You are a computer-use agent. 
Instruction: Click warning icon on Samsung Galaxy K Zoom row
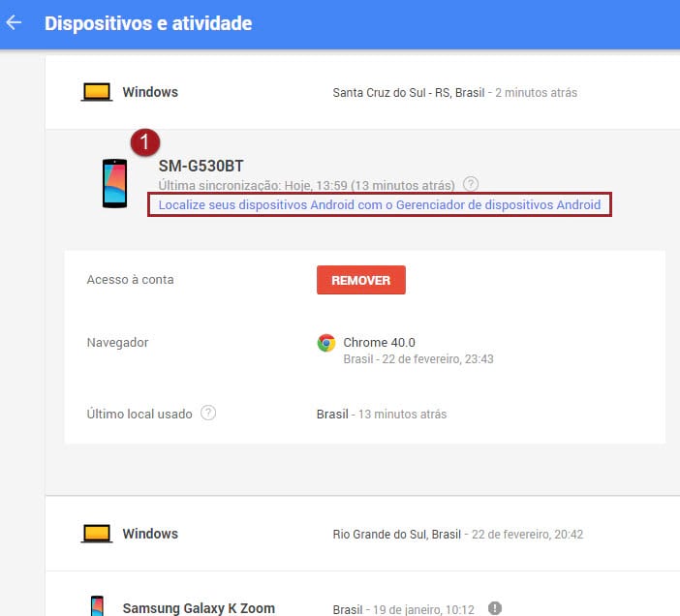pyautogui.click(x=495, y=608)
